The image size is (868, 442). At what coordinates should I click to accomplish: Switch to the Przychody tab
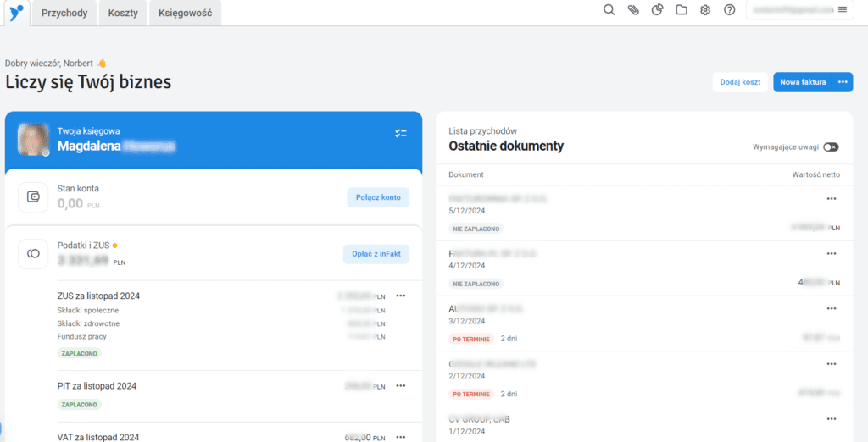point(64,13)
